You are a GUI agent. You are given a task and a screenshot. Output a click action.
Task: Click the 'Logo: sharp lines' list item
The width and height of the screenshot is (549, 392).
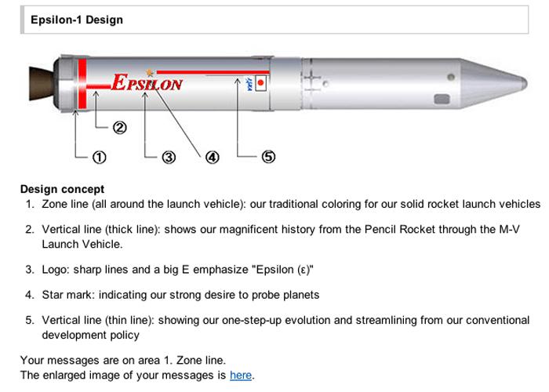click(178, 270)
